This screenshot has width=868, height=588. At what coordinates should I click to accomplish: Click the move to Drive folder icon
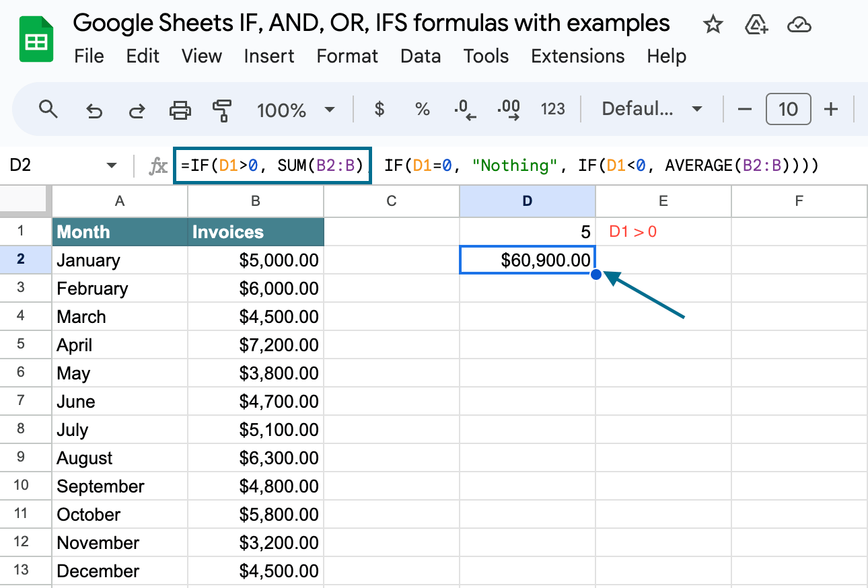757,26
